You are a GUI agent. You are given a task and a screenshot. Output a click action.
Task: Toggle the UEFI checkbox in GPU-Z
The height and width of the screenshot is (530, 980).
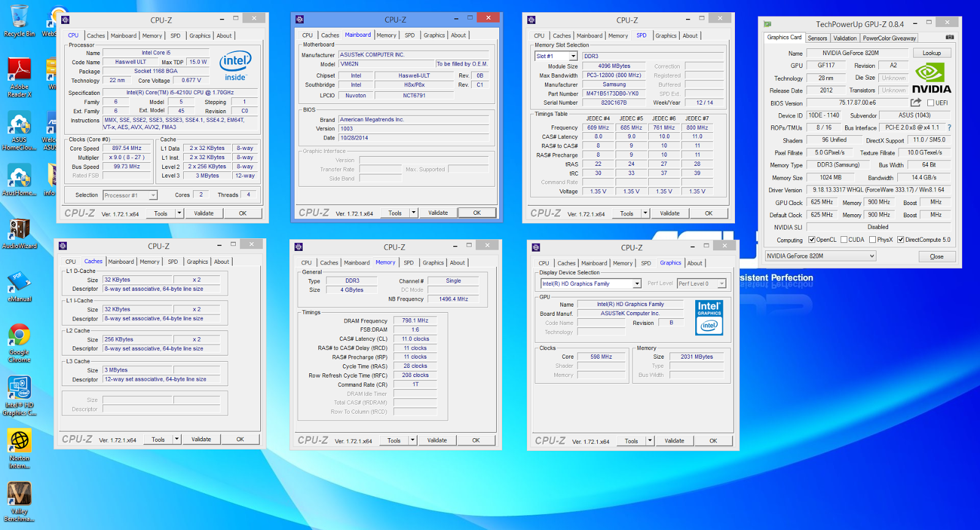pyautogui.click(x=930, y=103)
